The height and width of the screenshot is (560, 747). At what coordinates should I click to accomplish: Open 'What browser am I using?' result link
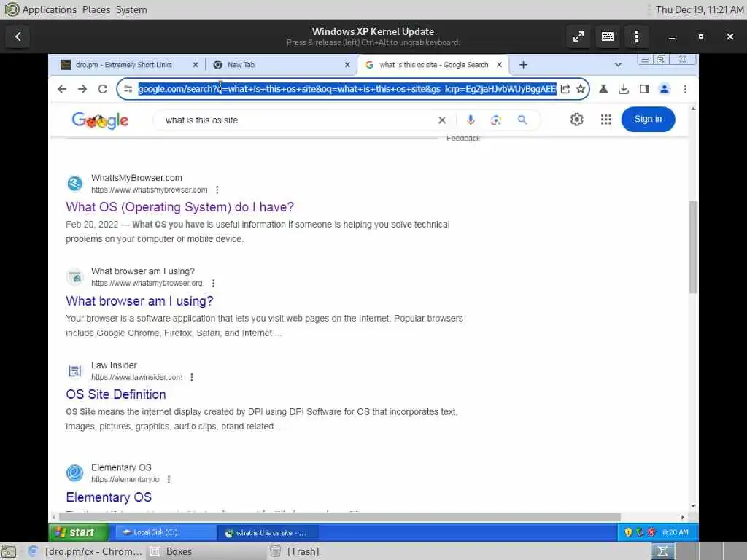tap(139, 301)
